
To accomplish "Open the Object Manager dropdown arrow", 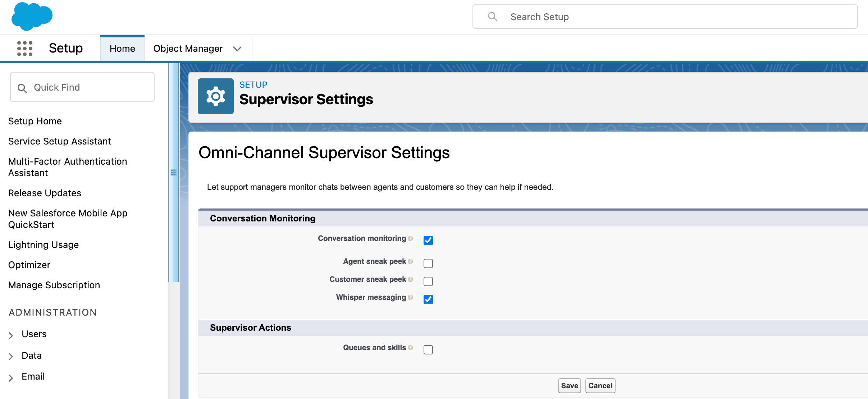I will point(237,49).
